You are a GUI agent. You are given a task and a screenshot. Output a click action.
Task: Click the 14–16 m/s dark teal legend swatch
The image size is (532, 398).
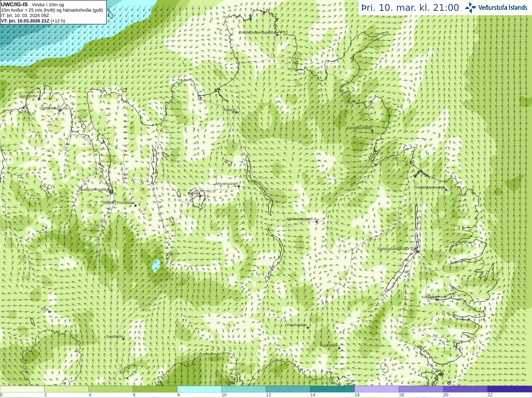332,389
